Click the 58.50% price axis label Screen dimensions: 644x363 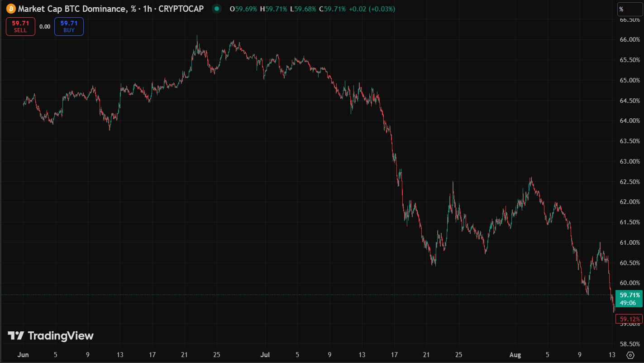(x=630, y=344)
